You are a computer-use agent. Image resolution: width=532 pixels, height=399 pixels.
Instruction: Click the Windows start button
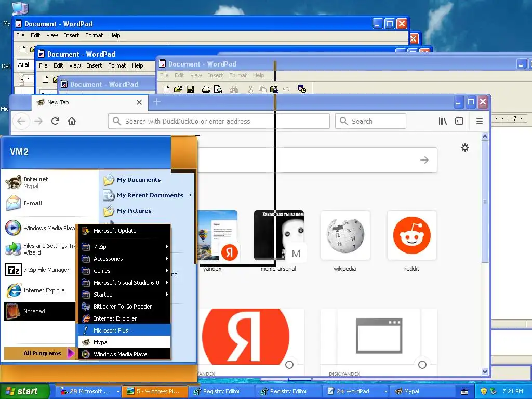[x=24, y=391]
